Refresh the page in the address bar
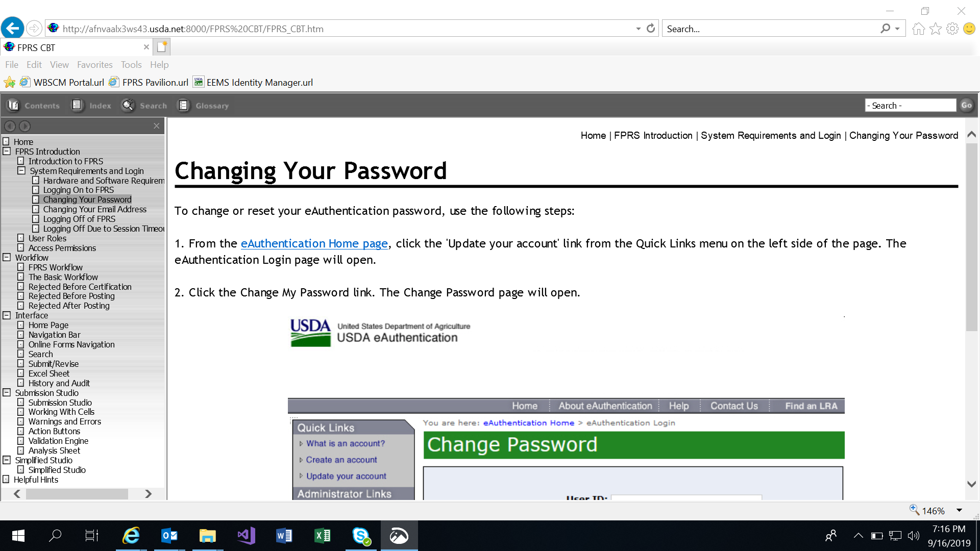980x551 pixels. [x=651, y=29]
